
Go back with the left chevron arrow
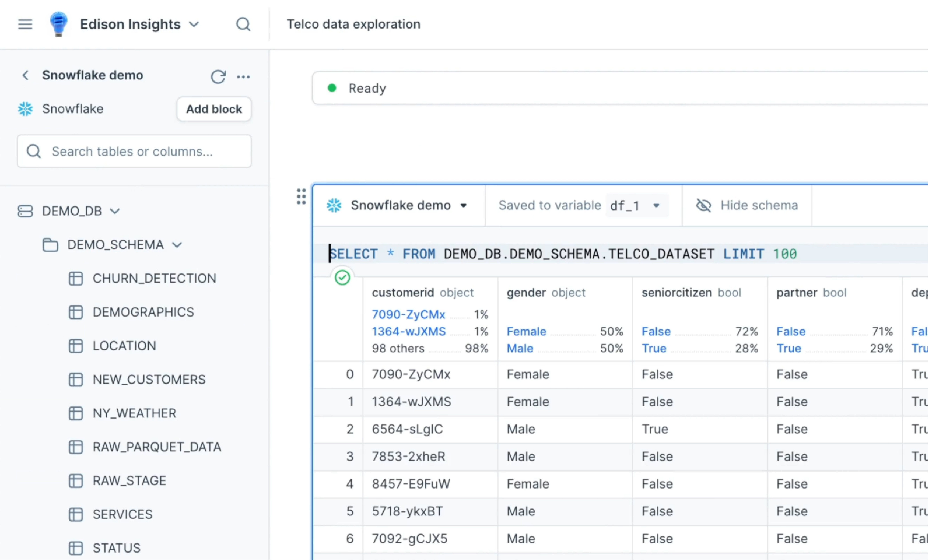(x=25, y=75)
